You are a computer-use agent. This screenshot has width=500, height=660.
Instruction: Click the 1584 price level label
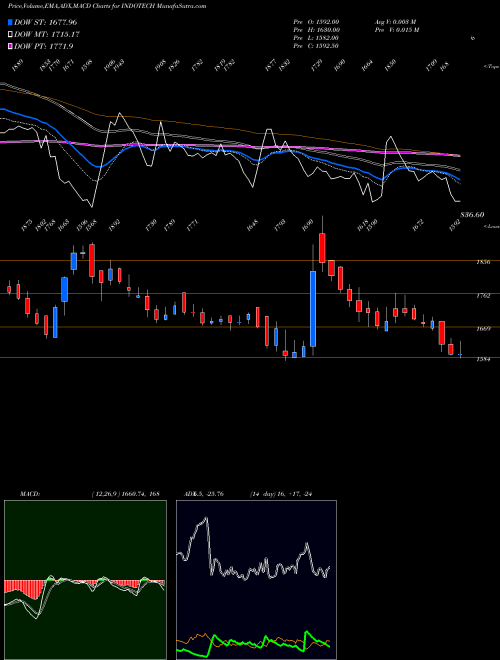483,359
